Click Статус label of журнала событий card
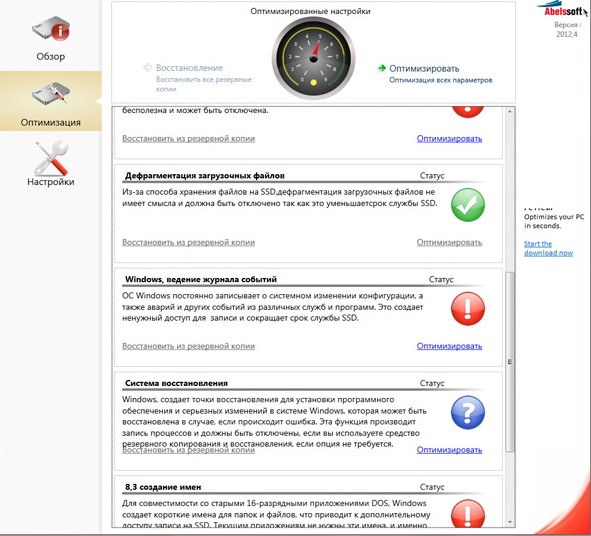591x536 pixels. [441, 279]
